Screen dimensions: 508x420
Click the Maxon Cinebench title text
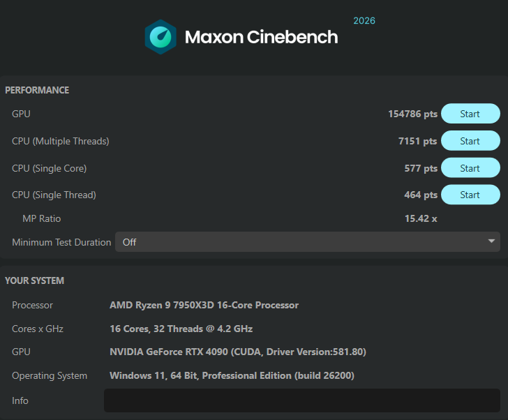click(261, 37)
